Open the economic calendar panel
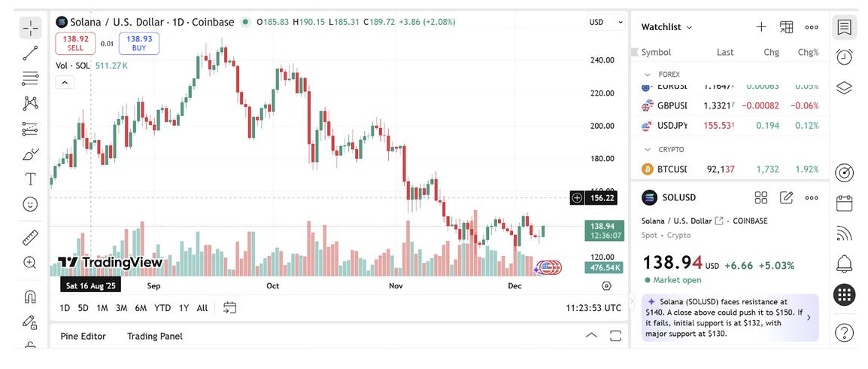The image size is (868, 369). click(844, 203)
